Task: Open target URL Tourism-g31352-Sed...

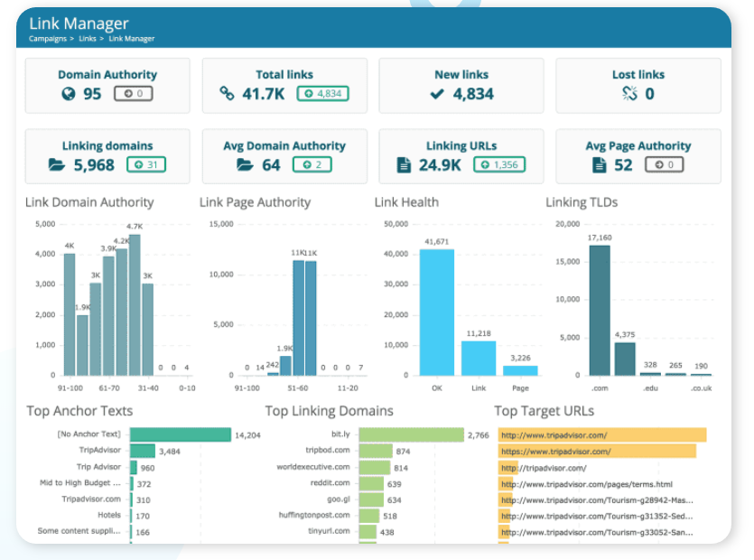Action: pos(597,516)
